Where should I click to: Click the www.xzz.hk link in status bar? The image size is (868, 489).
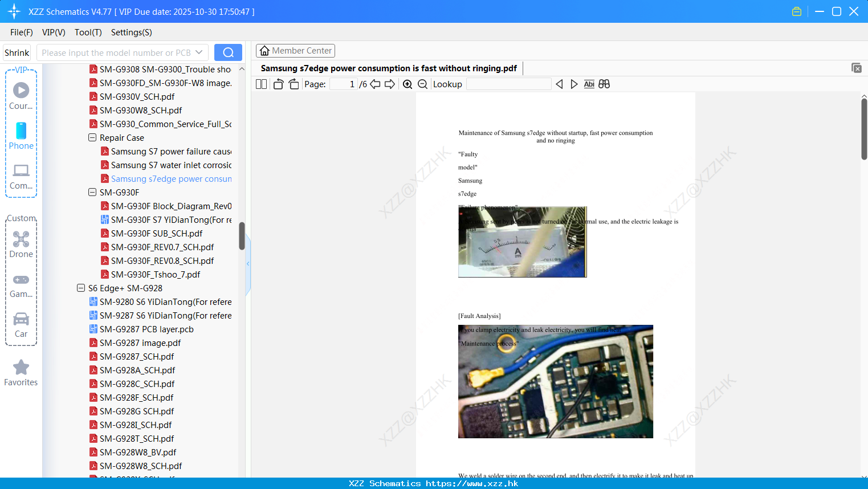(x=472, y=483)
